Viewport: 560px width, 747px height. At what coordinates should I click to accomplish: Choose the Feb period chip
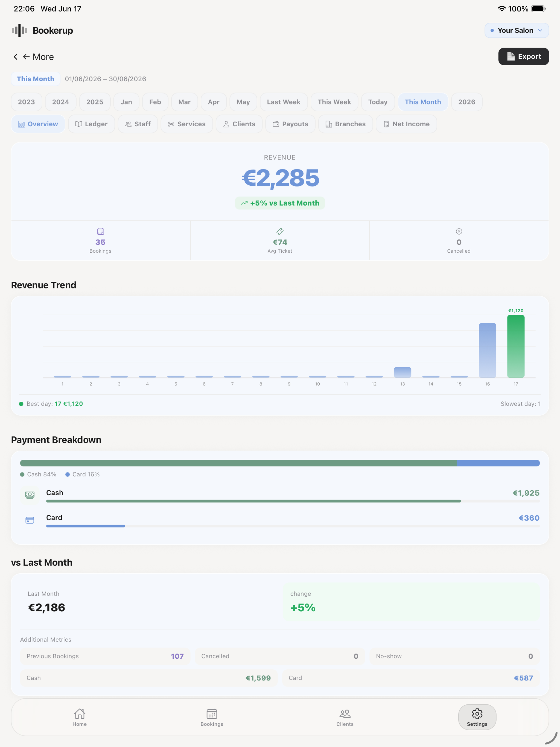click(x=155, y=102)
